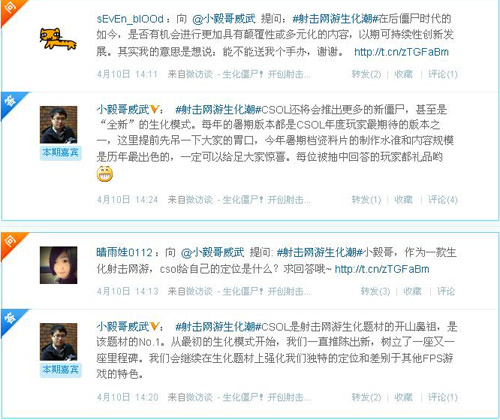This screenshot has width=500, height=420.
Task: Click 转发(3) on the 14:13 post
Action: point(375,291)
